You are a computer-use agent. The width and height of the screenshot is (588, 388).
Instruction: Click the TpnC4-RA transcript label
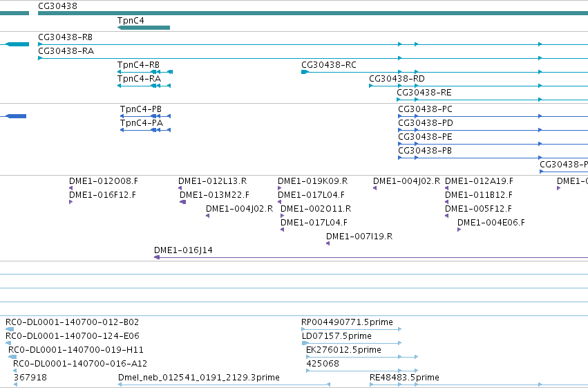(x=139, y=79)
